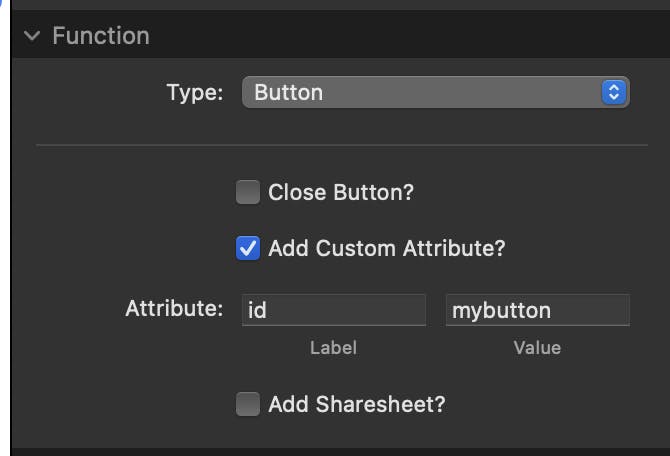Click the empty box beside Add Sharesheet
The width and height of the screenshot is (670, 456).
point(247,405)
